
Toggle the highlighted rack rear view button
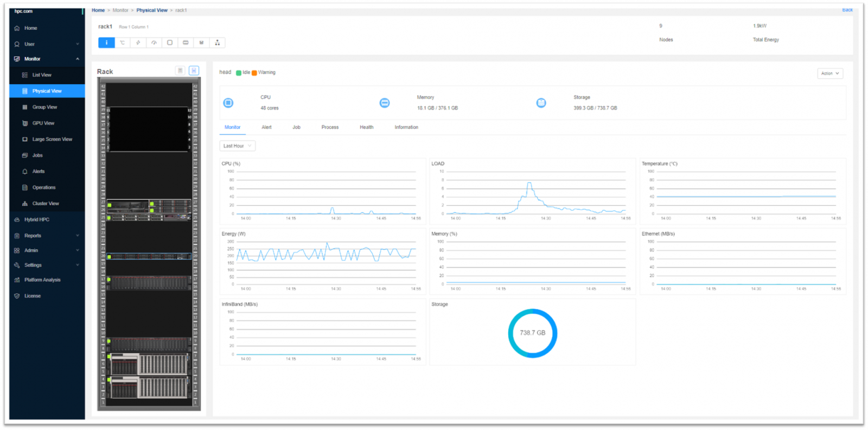tap(194, 71)
